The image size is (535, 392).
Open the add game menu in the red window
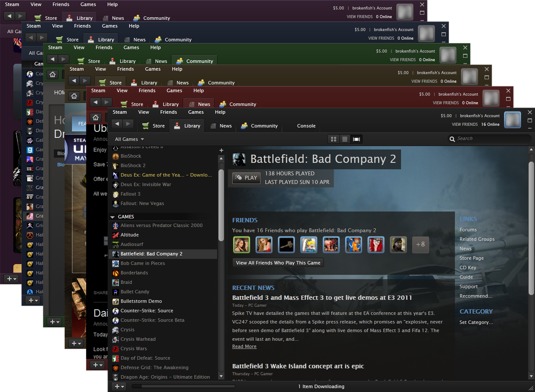pyautogui.click(x=98, y=365)
